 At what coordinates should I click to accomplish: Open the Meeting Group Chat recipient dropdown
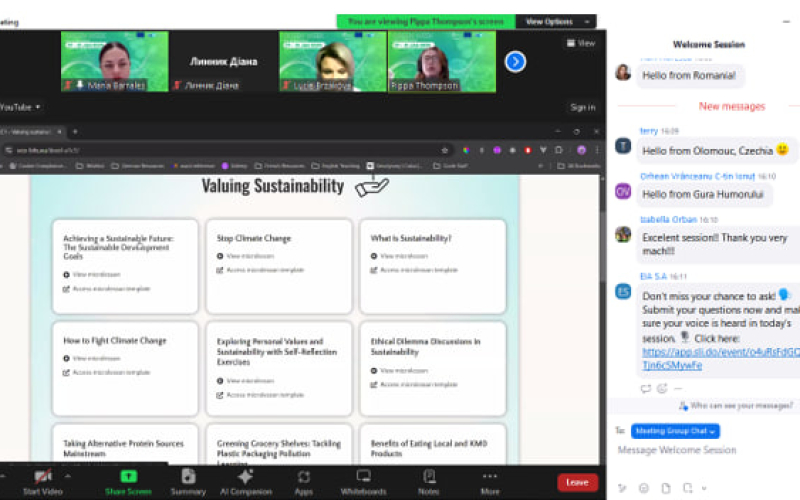(x=675, y=431)
